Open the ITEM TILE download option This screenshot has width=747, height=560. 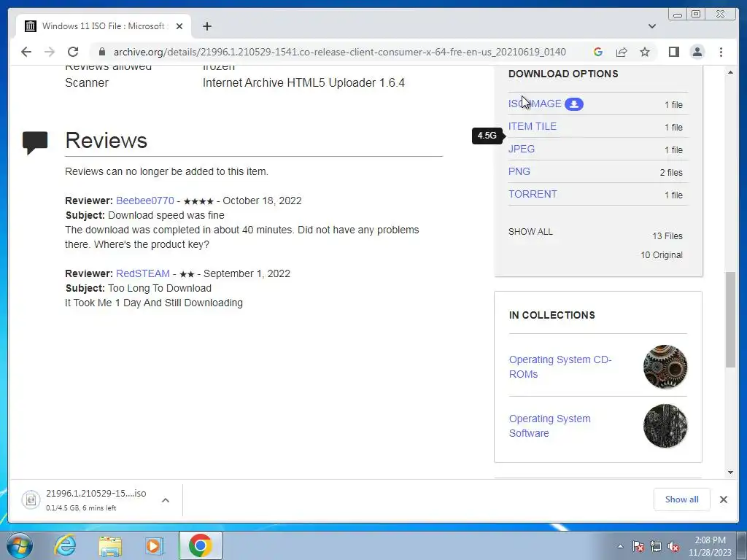532,126
